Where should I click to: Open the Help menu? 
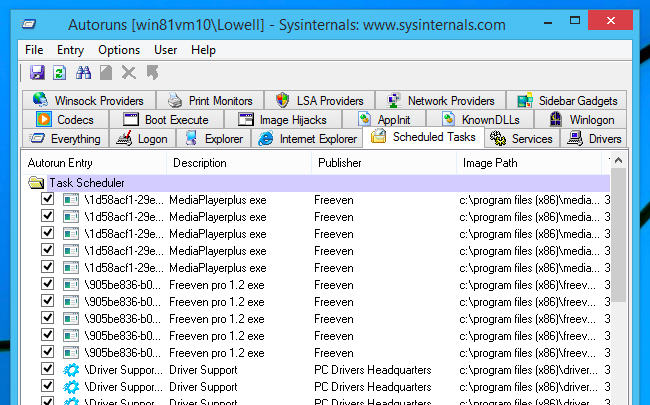[203, 50]
